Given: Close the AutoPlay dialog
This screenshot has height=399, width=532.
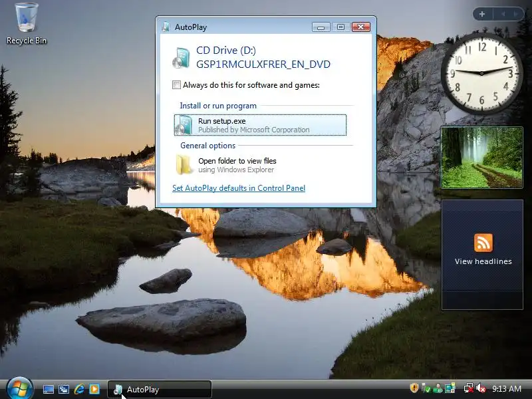Looking at the screenshot, I should pos(360,27).
